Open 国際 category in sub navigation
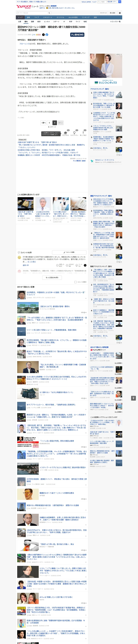 coord(32,21)
